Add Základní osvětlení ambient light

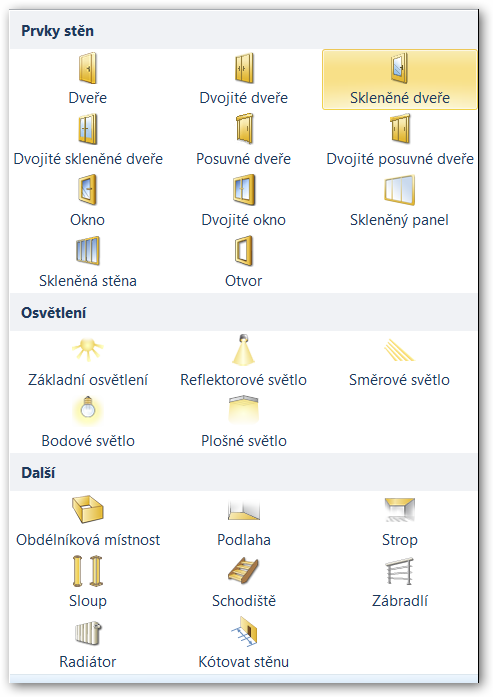88,361
